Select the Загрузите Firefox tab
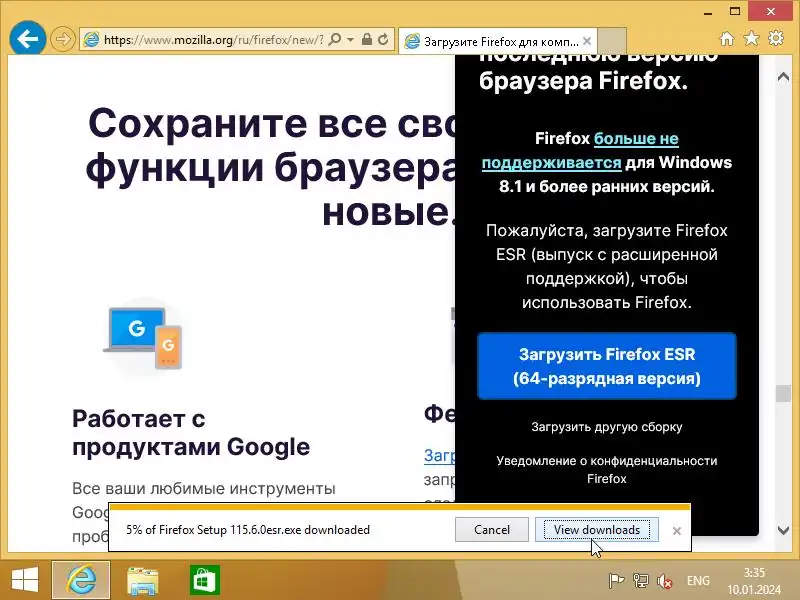 click(497, 41)
